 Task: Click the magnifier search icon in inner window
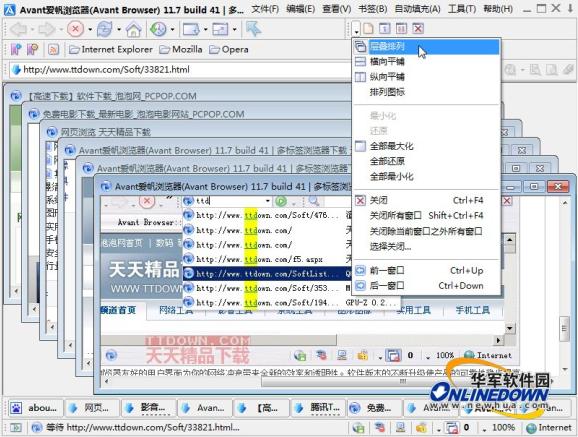[x=314, y=201]
